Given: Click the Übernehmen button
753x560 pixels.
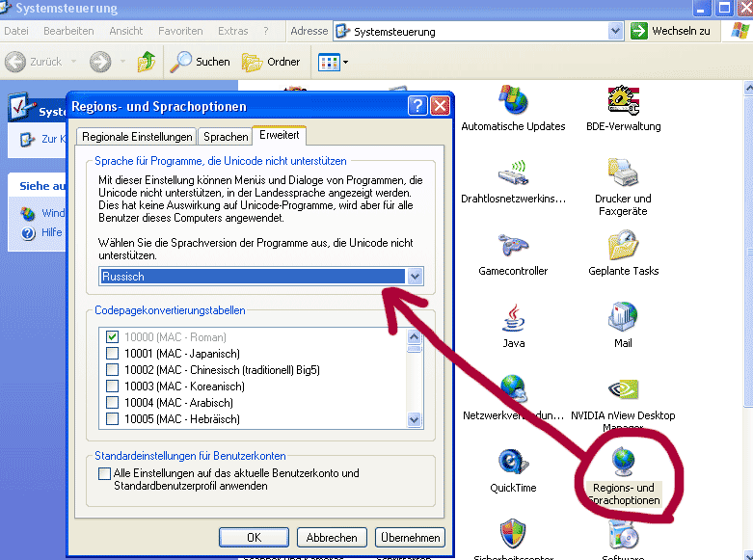Looking at the screenshot, I should (410, 538).
